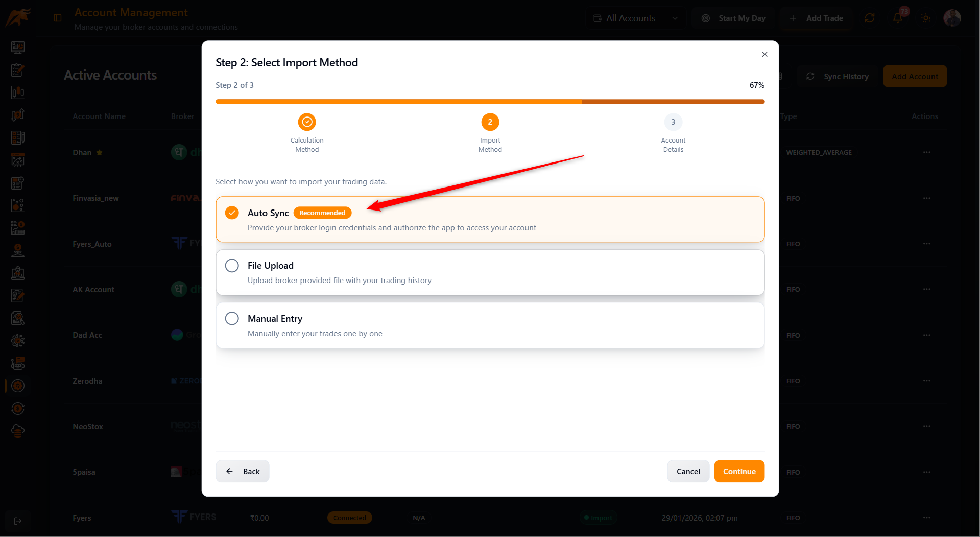Open the actions menu for Zerodha account

click(x=926, y=381)
